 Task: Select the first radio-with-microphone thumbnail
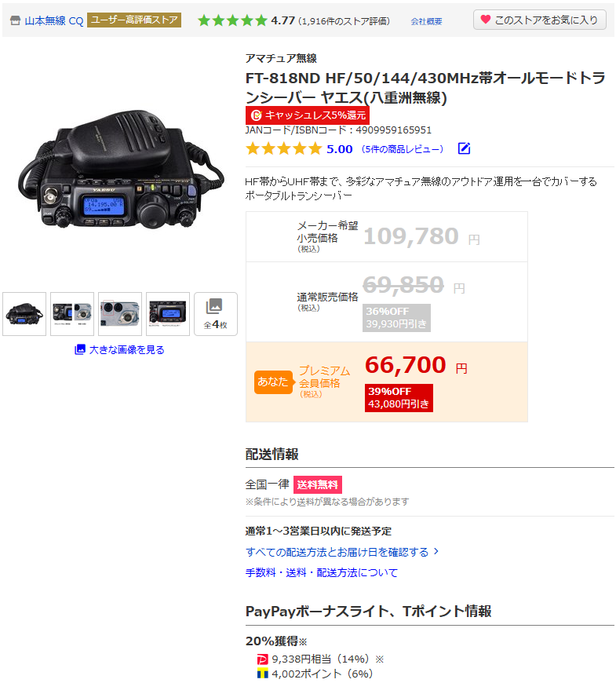(x=24, y=313)
